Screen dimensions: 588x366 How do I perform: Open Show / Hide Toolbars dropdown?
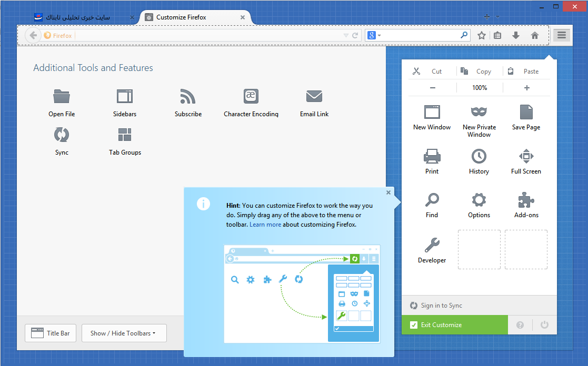tap(124, 333)
